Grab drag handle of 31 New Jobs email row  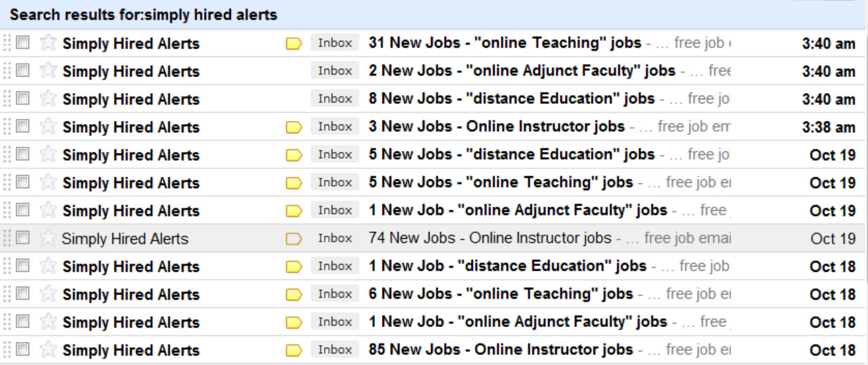pyautogui.click(x=8, y=43)
